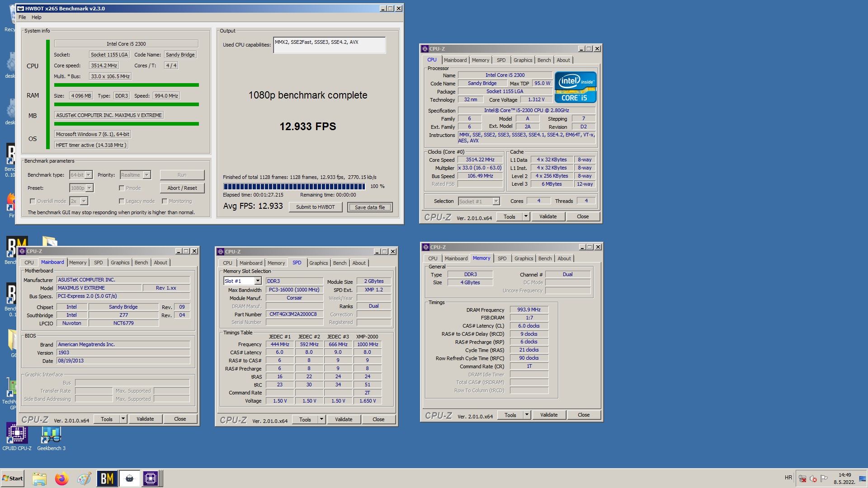Image resolution: width=868 pixels, height=488 pixels.
Task: Open the Priority Realtime dropdown
Action: (x=147, y=175)
